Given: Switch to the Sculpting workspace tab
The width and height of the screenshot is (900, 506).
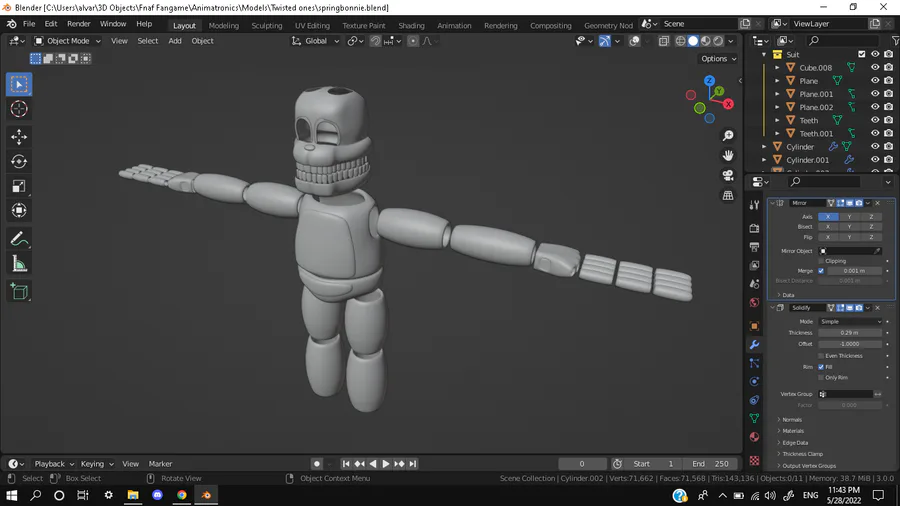Looking at the screenshot, I should tap(266, 26).
